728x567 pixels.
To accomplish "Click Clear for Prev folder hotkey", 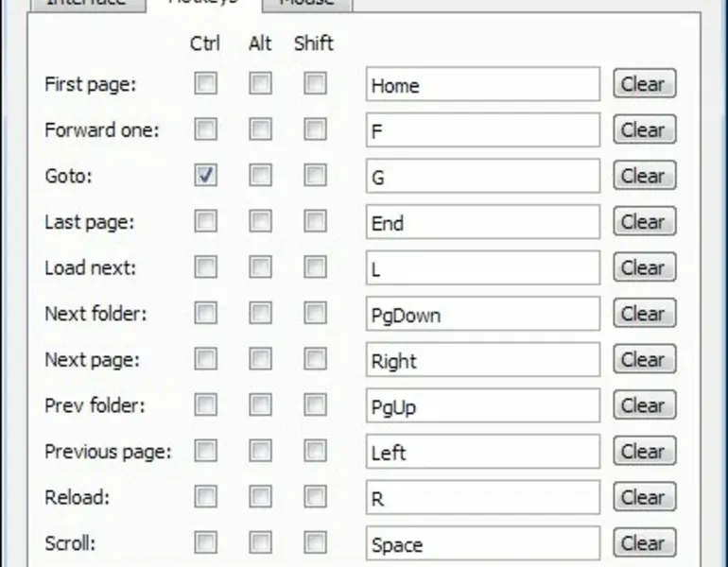I will coord(643,405).
